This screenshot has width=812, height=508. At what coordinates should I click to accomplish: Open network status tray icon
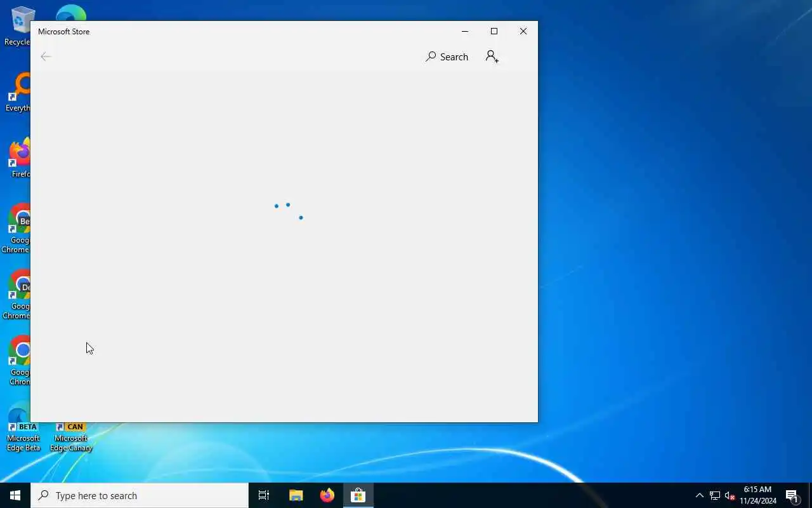715,495
